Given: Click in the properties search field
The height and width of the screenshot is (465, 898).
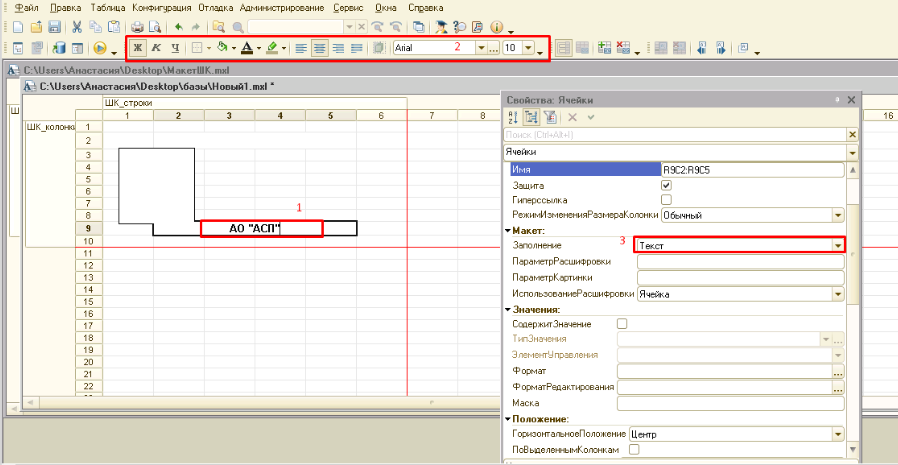Looking at the screenshot, I should [675, 135].
